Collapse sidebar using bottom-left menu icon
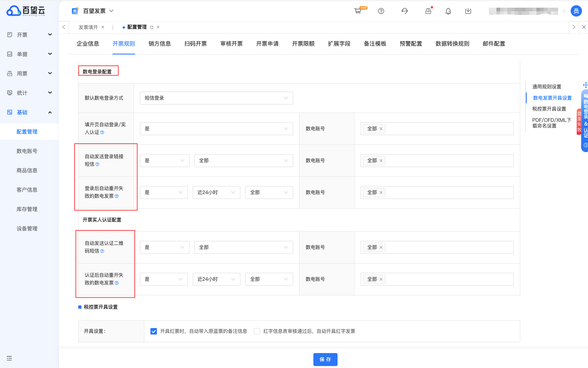This screenshot has height=368, width=588. tap(9, 358)
